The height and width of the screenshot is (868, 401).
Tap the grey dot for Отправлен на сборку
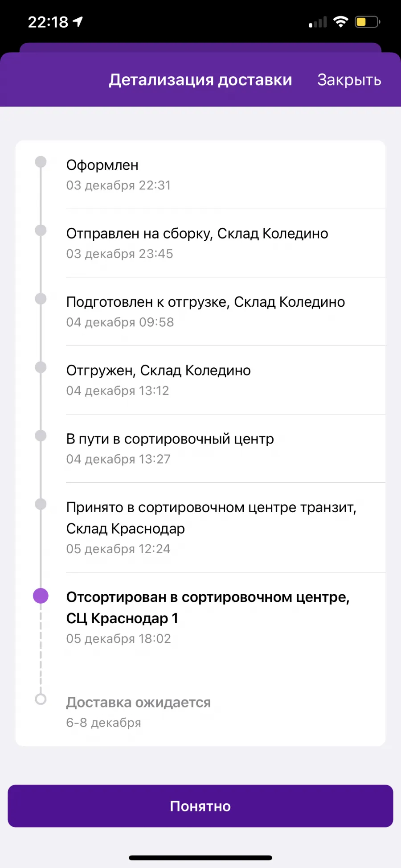pos(41,230)
